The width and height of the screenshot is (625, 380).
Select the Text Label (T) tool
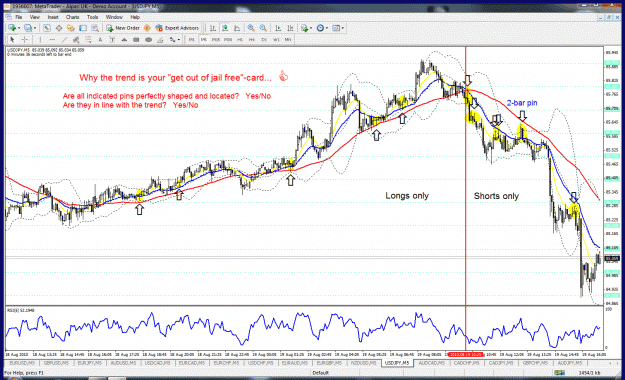click(112, 39)
